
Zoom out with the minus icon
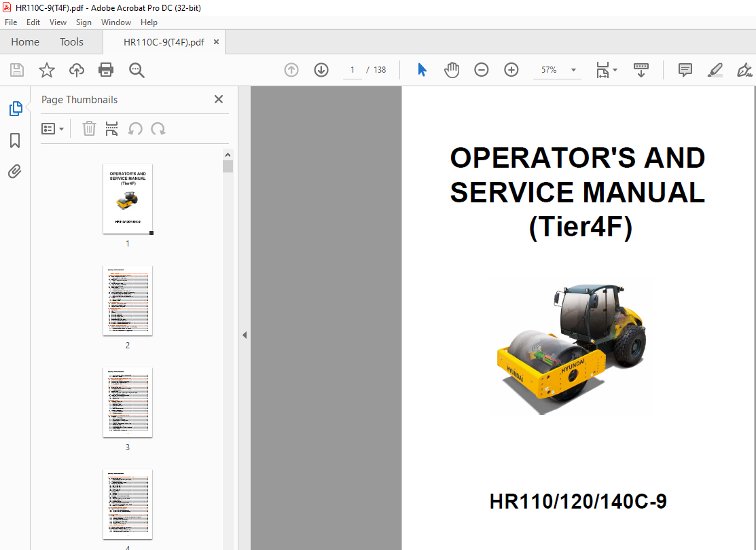click(481, 70)
